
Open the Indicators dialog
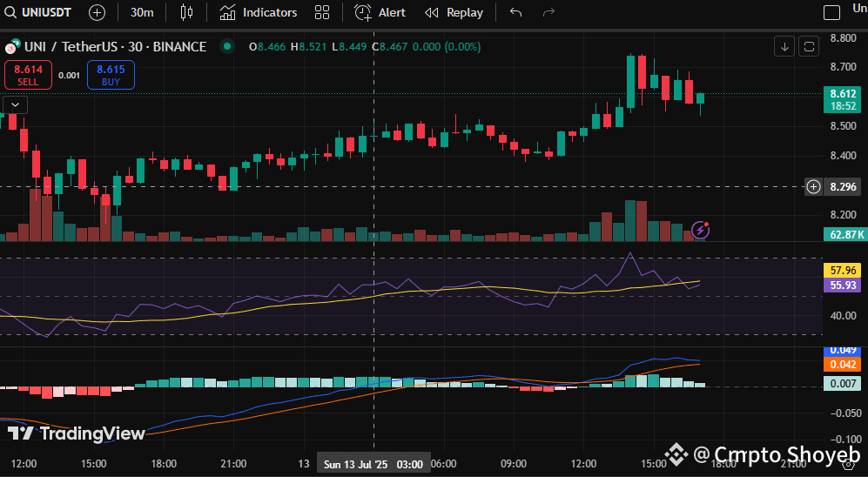pos(258,12)
